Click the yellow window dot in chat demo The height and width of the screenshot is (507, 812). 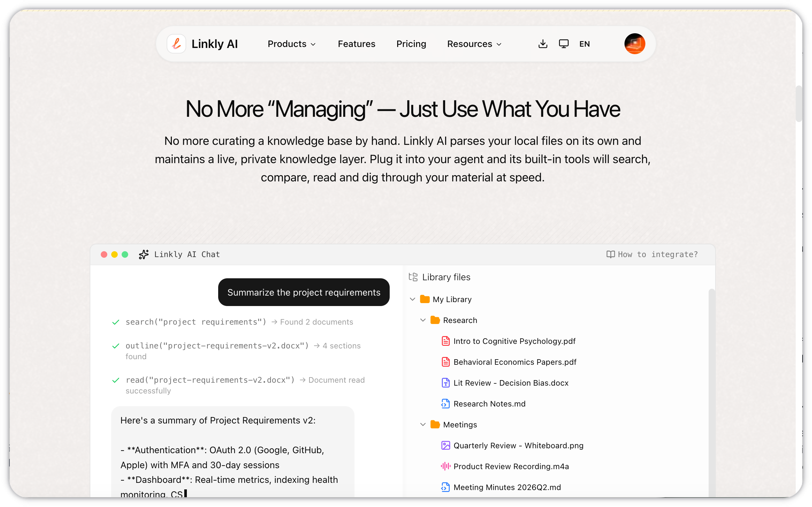pyautogui.click(x=114, y=254)
